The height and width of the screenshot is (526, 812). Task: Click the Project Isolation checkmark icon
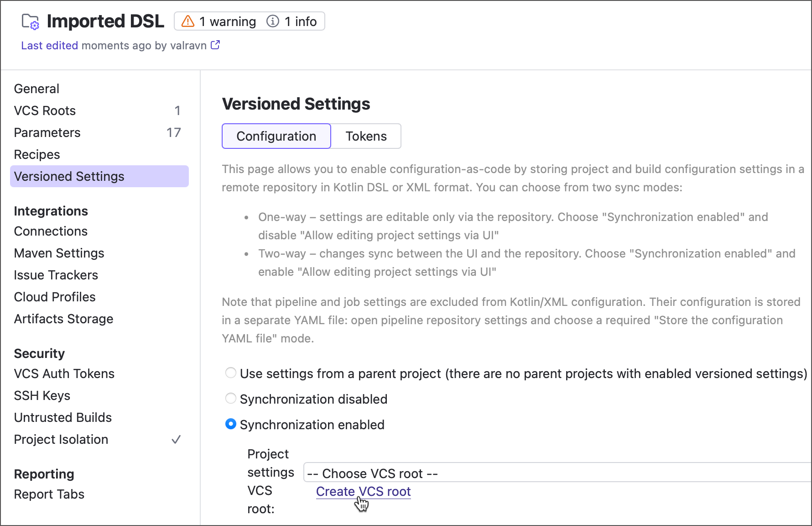click(176, 440)
